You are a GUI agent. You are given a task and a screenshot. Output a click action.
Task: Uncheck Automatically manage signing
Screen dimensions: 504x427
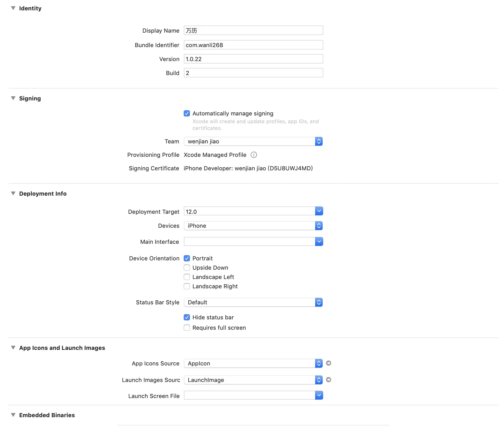(187, 113)
